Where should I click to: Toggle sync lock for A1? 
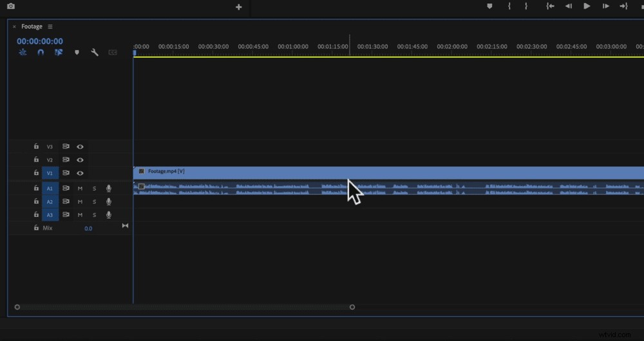66,189
